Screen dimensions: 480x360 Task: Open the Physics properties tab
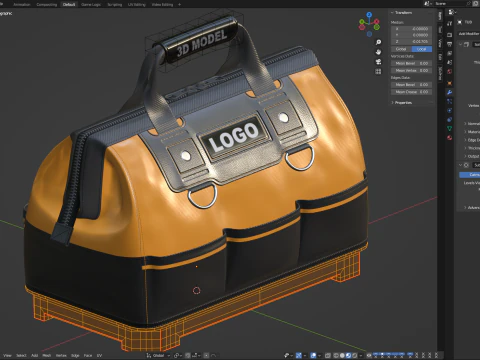coord(449,110)
